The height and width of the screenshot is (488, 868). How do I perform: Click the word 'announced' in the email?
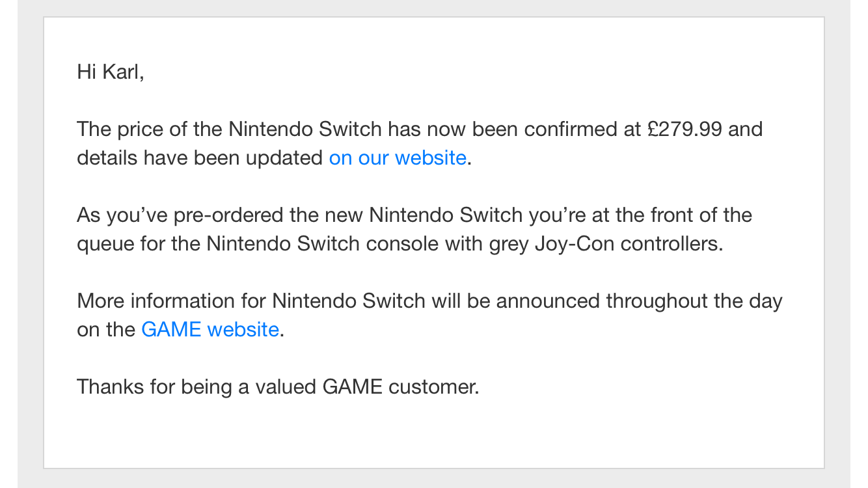coord(549,301)
